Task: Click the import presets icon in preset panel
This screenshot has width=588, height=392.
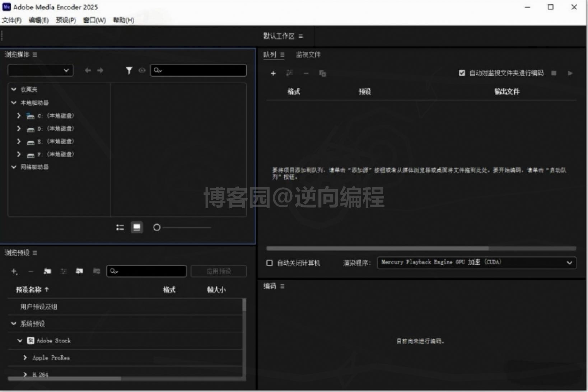Action: click(x=79, y=271)
